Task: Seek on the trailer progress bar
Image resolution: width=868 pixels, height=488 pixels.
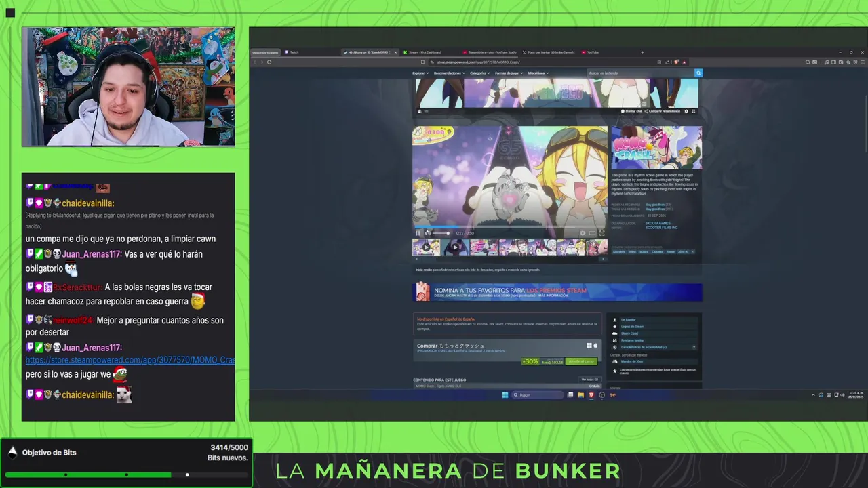Action: tap(510, 228)
